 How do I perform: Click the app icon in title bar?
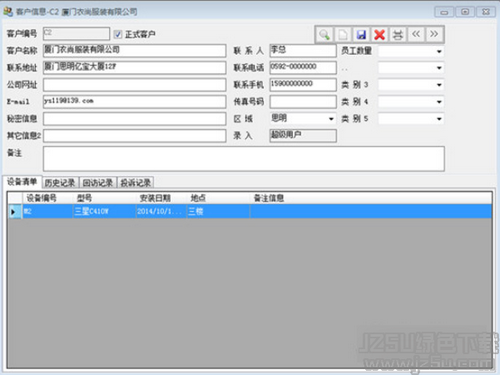[x=8, y=12]
